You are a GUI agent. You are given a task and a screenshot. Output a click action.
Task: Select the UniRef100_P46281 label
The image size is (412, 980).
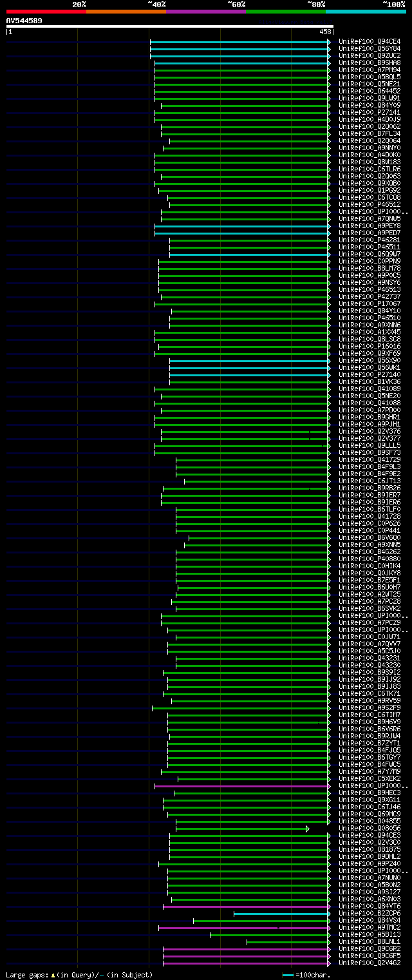370,240
